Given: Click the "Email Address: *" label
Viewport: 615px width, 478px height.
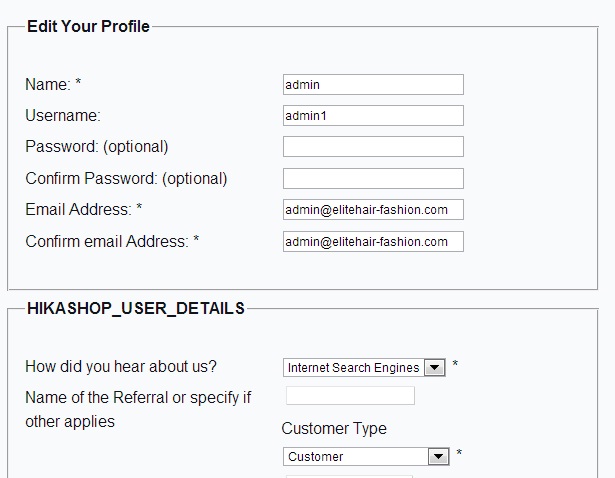Looking at the screenshot, I should [84, 210].
